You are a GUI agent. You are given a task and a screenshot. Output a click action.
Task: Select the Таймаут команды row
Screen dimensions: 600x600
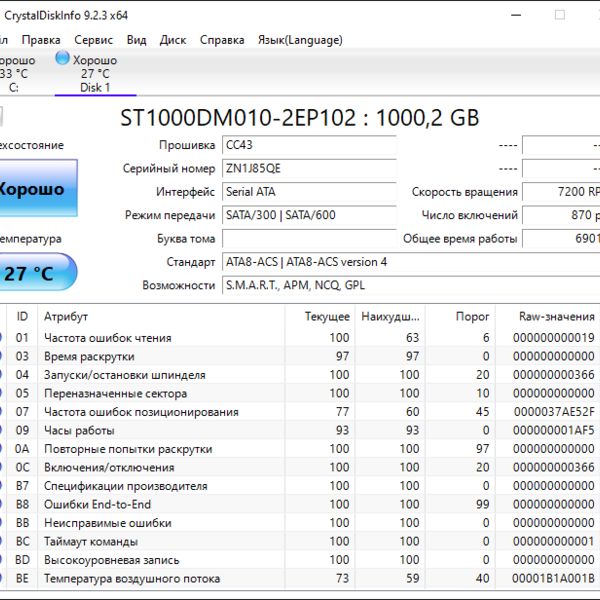(x=300, y=541)
